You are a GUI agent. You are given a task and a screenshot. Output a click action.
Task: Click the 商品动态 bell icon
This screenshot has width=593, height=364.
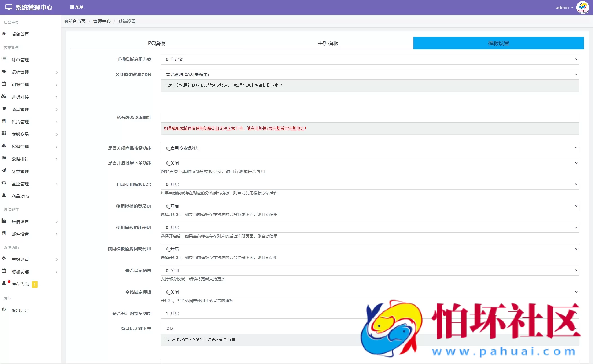coord(4,196)
